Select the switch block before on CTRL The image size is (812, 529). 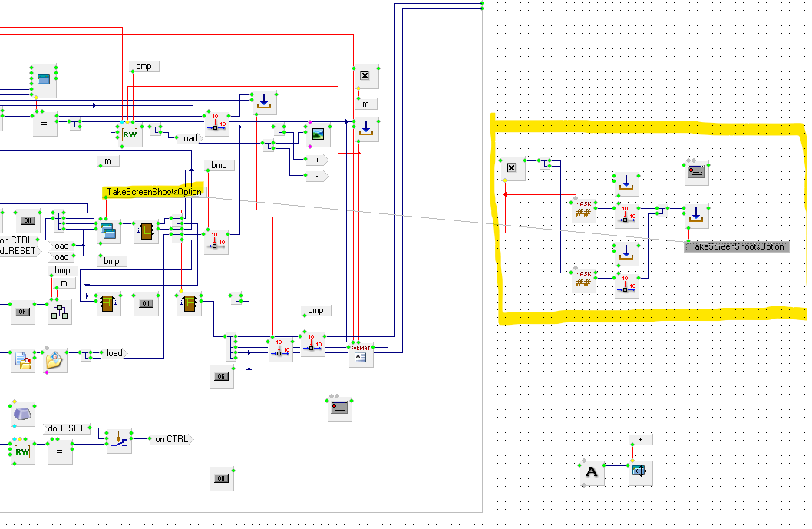tap(119, 440)
